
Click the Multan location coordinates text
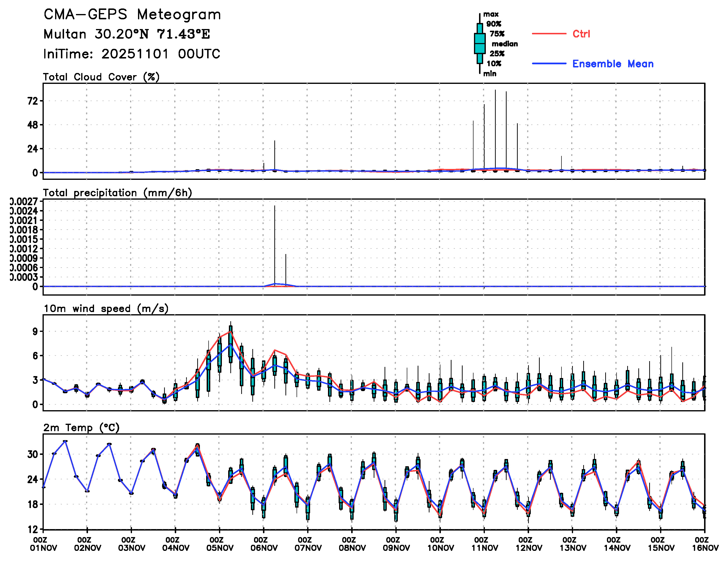[x=127, y=34]
